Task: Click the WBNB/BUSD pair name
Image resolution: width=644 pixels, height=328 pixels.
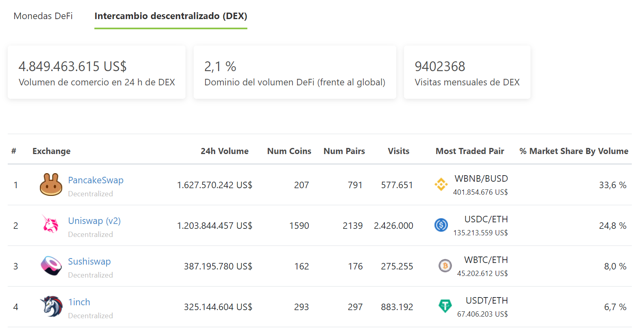Action: click(481, 178)
